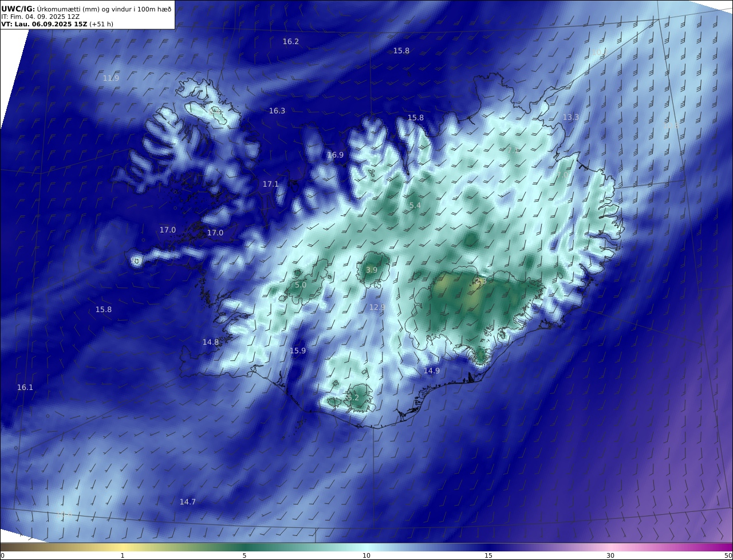
Task: Select the 11.9 value on the map
Action: [111, 78]
